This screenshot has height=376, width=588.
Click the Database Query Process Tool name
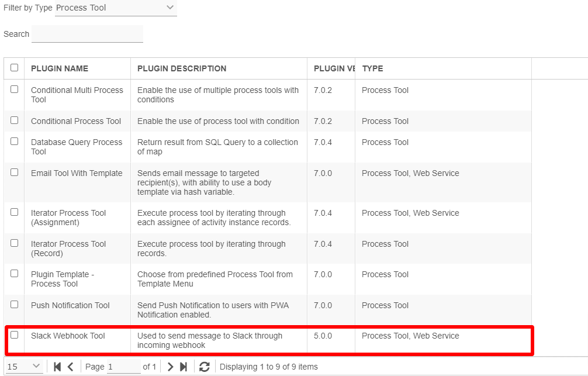point(77,147)
